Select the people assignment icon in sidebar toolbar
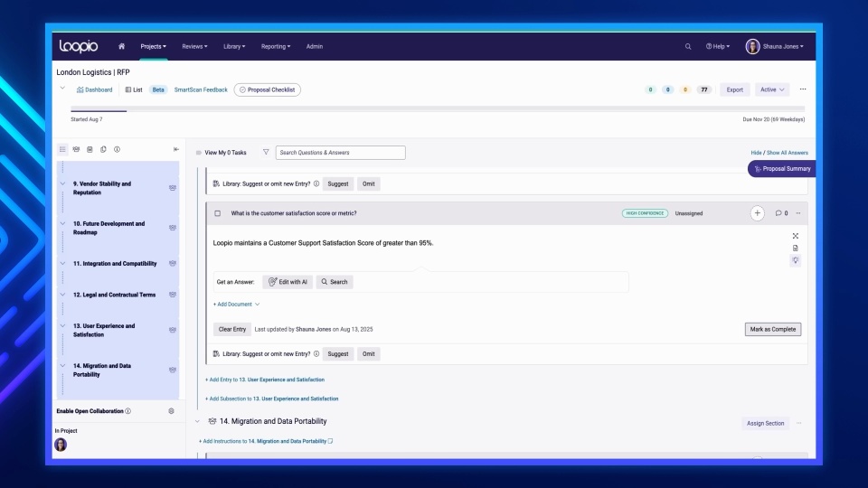The image size is (868, 488). pos(76,149)
